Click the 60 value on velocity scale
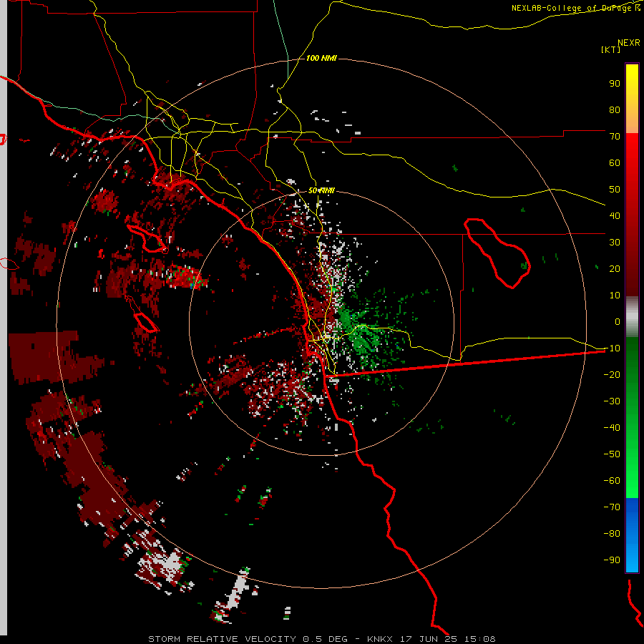The height and width of the screenshot is (644, 644). [615, 162]
